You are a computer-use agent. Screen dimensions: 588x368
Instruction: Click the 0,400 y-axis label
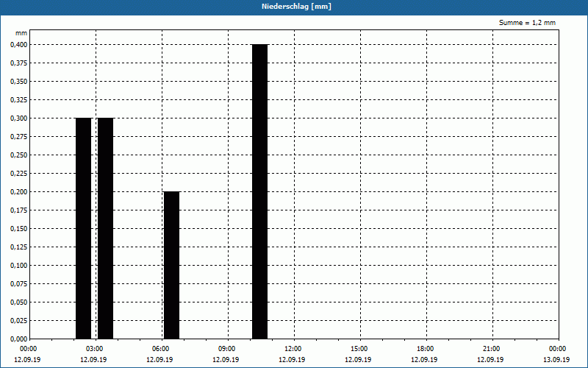click(x=19, y=45)
